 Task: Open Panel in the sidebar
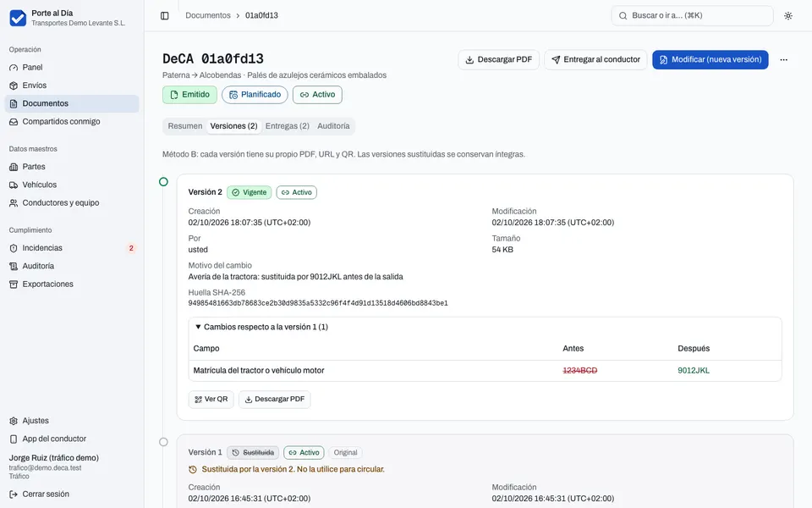pyautogui.click(x=71, y=68)
